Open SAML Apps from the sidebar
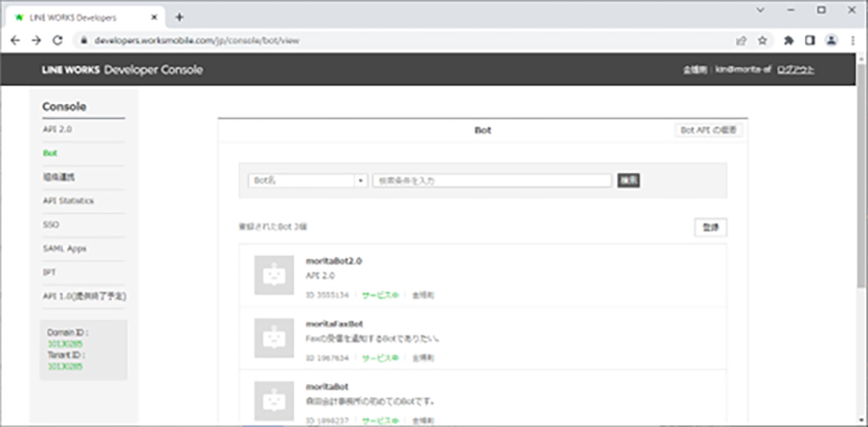The height and width of the screenshot is (427, 868). pos(65,249)
